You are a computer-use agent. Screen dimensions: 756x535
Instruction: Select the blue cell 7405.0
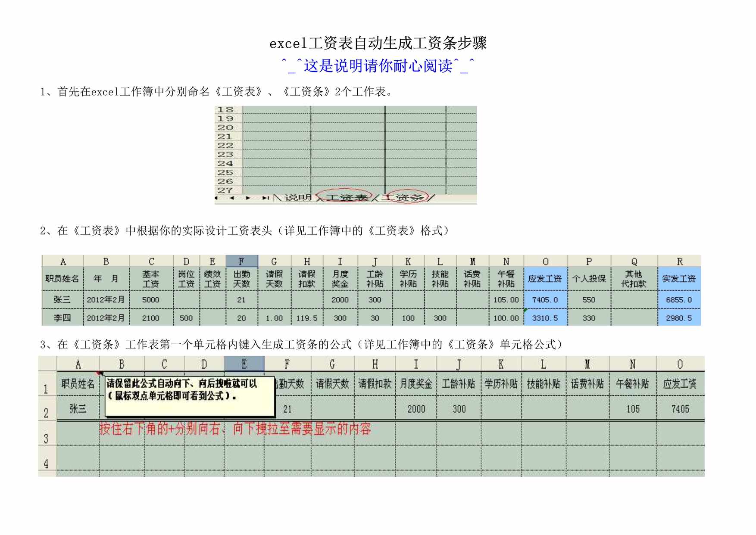pyautogui.click(x=545, y=300)
